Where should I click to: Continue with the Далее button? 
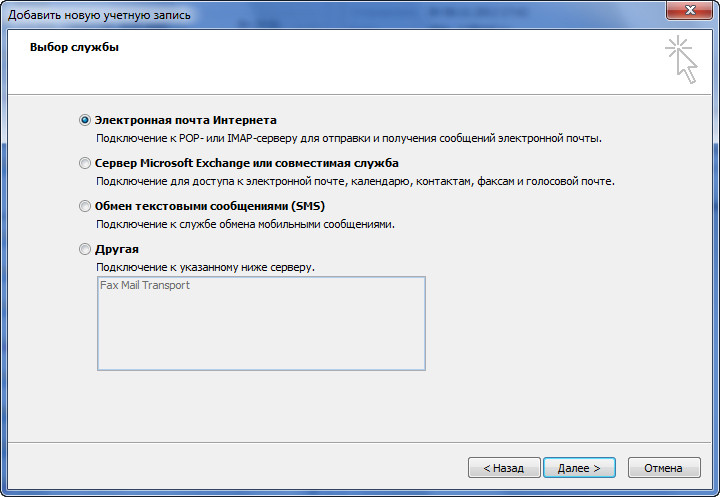point(579,468)
